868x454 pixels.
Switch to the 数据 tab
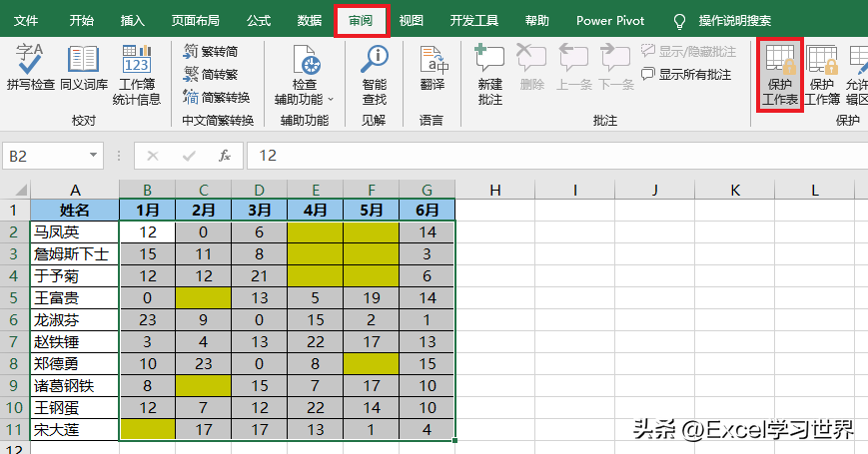point(310,21)
